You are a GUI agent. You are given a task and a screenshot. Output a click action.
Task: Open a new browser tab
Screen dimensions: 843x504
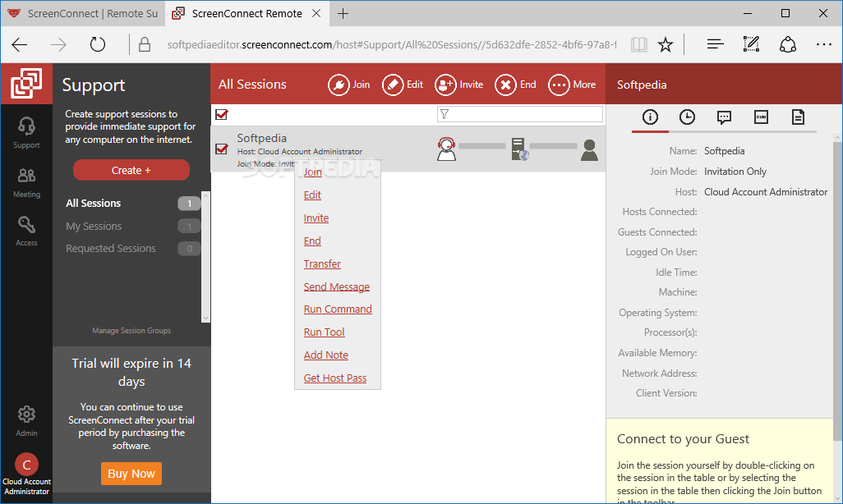343,13
